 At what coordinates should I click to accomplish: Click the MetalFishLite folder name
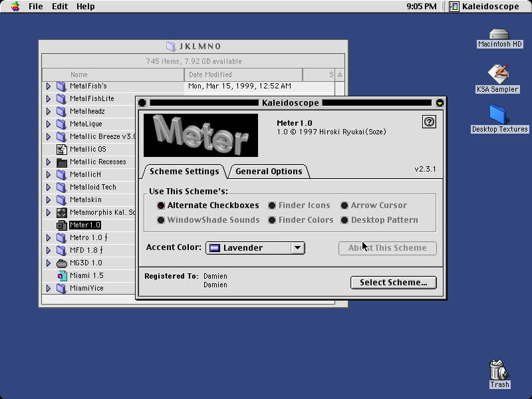(92, 98)
